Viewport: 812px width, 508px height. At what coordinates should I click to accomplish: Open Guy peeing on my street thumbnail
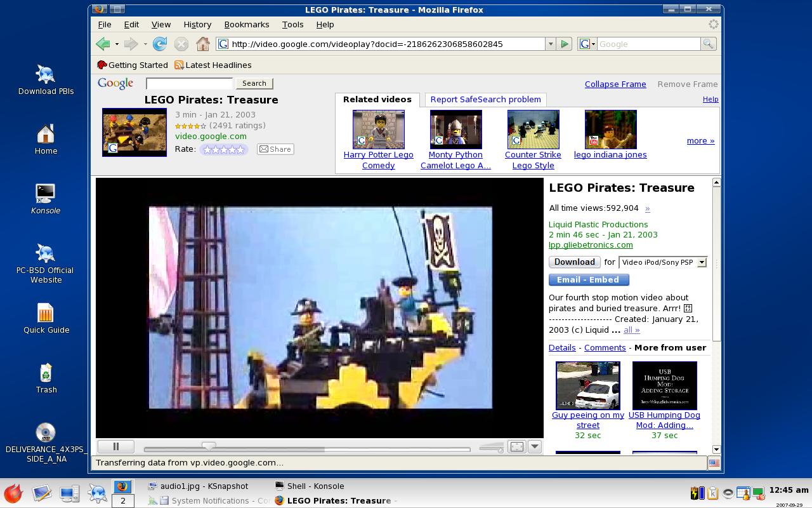(x=587, y=385)
